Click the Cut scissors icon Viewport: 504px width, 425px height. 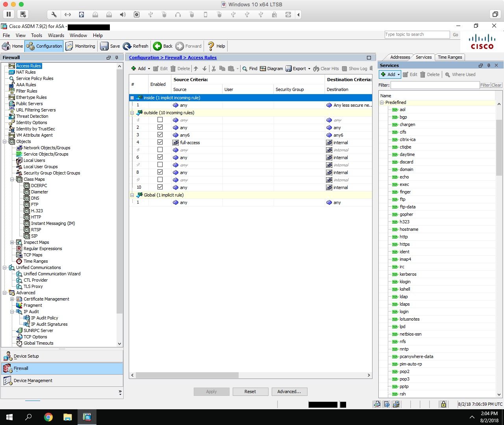(x=213, y=69)
